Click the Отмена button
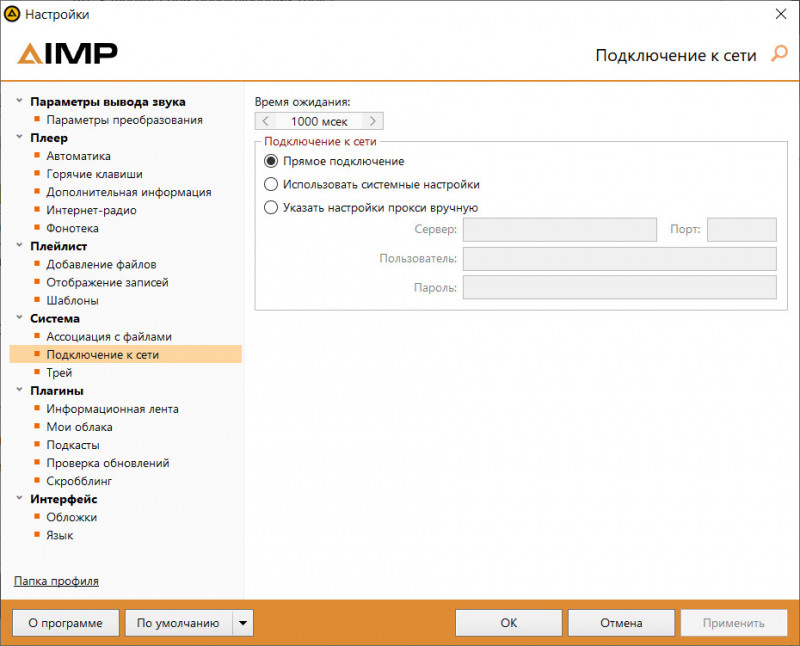This screenshot has height=646, width=800. (x=621, y=623)
